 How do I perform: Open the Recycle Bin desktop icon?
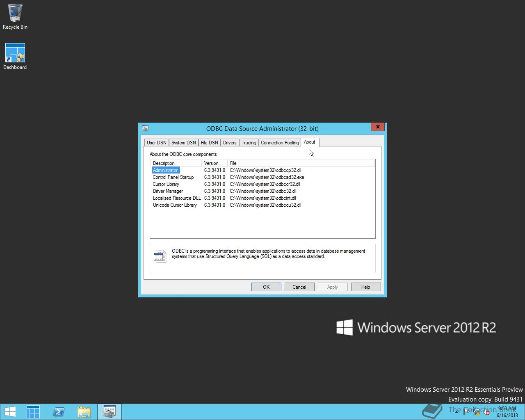point(15,16)
